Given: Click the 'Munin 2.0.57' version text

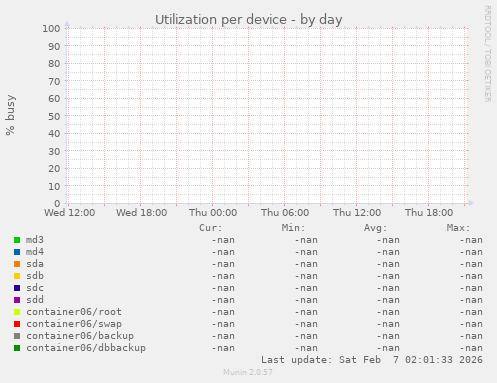Looking at the screenshot, I should click(248, 372).
